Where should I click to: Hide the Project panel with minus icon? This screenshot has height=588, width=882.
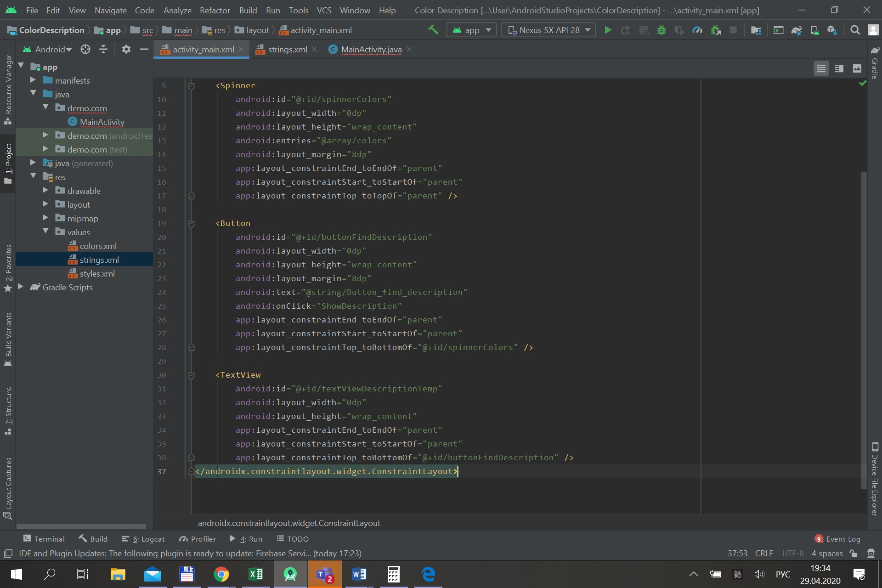pos(144,49)
